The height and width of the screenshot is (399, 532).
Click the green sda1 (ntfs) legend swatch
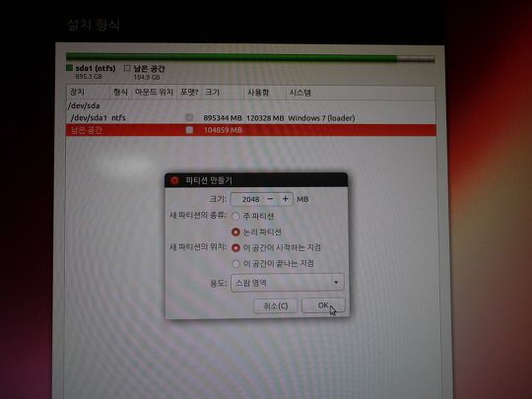(70, 68)
